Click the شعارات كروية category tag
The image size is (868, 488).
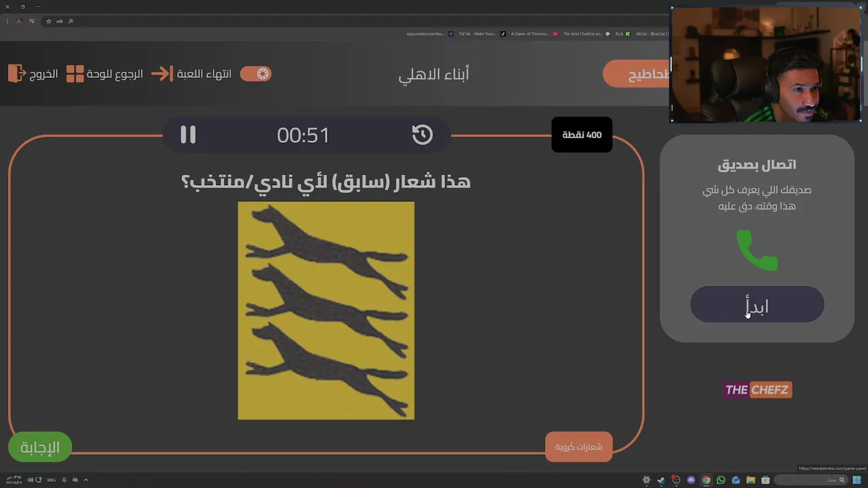[x=578, y=447]
